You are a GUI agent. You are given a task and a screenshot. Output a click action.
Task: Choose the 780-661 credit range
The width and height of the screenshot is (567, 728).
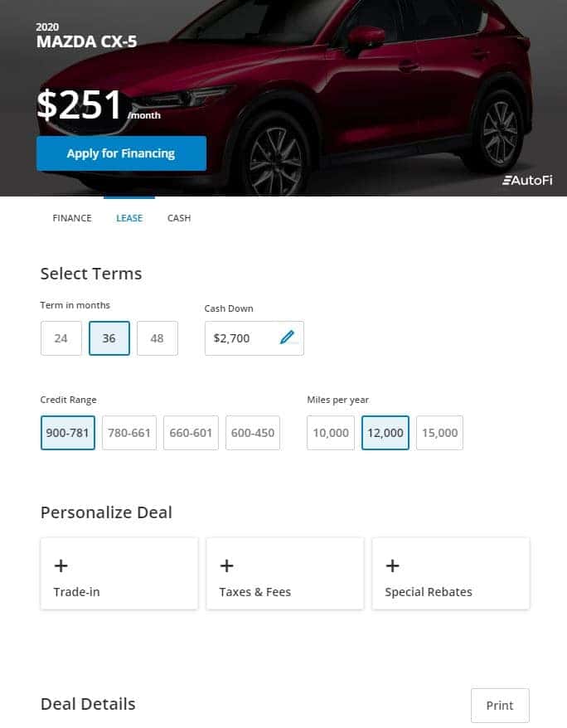pos(129,433)
